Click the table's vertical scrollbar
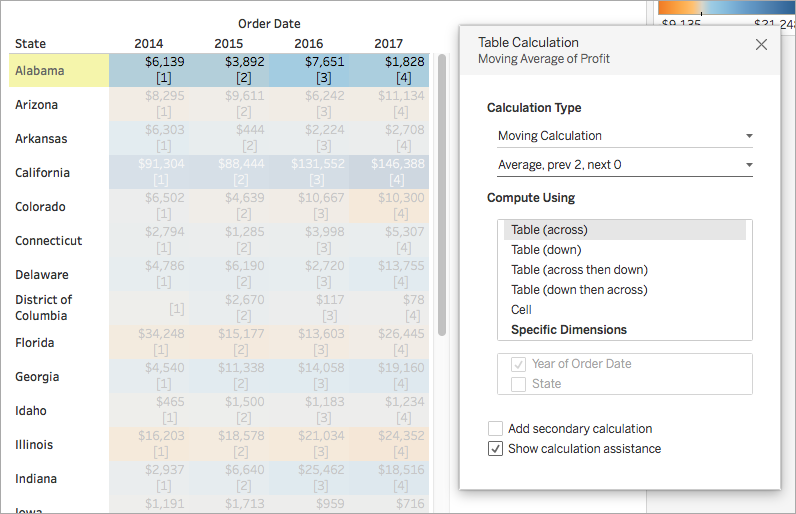796x514 pixels. (442, 195)
